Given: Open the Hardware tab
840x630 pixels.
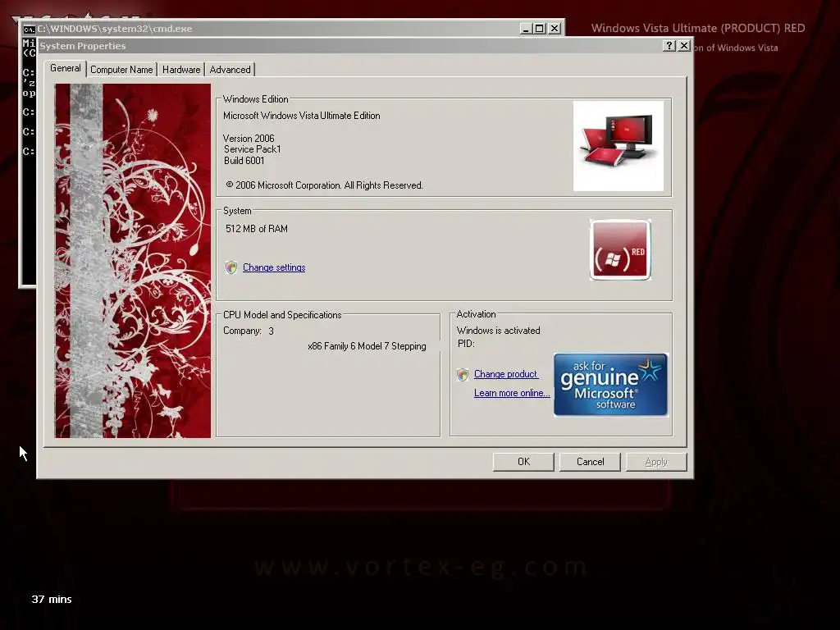Looking at the screenshot, I should click(x=181, y=70).
